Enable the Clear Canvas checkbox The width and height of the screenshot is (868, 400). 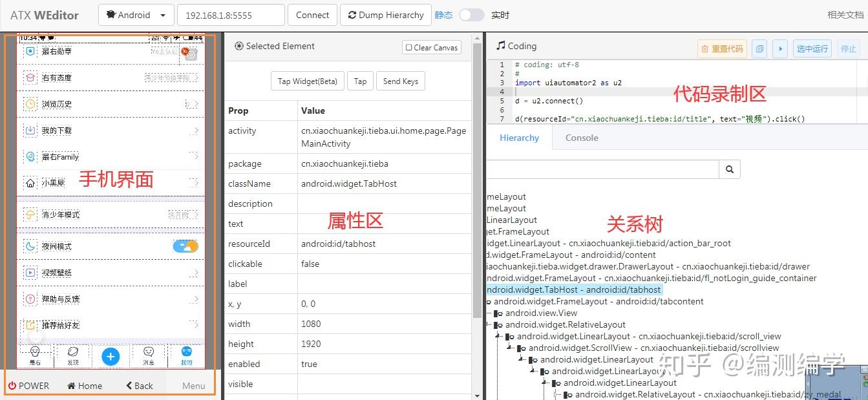pyautogui.click(x=408, y=47)
